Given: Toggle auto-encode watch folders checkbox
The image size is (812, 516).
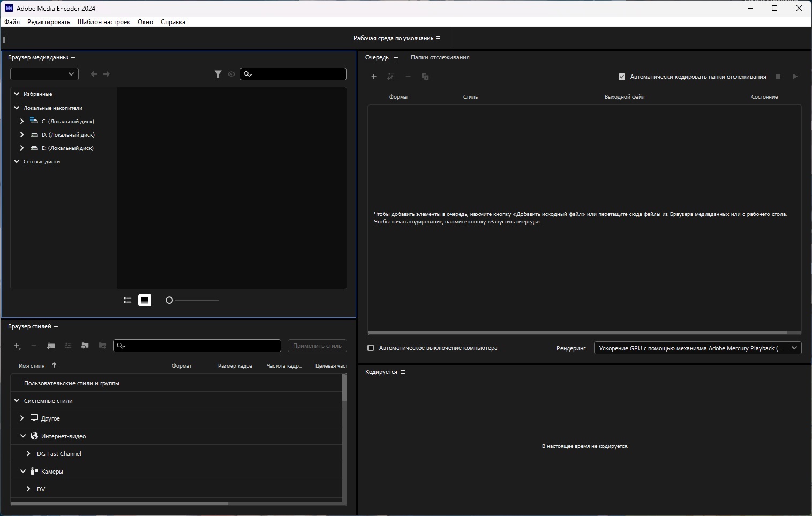Looking at the screenshot, I should tap(622, 77).
